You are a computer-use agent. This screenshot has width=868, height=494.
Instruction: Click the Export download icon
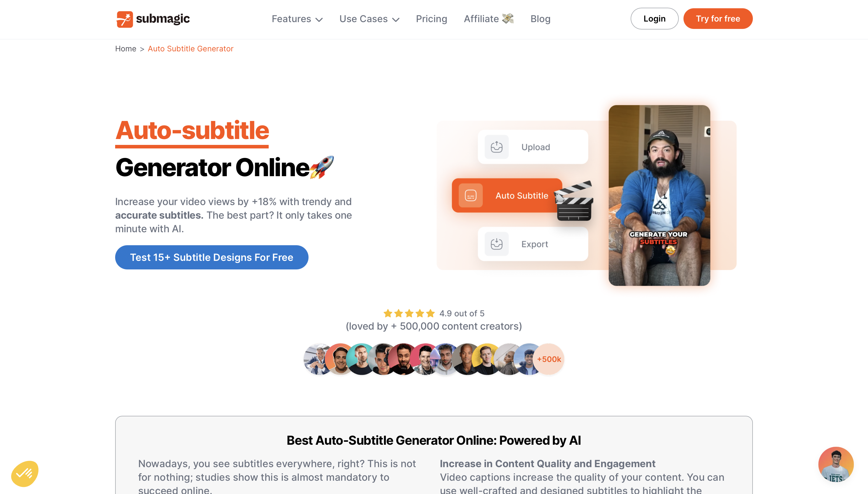pyautogui.click(x=496, y=244)
